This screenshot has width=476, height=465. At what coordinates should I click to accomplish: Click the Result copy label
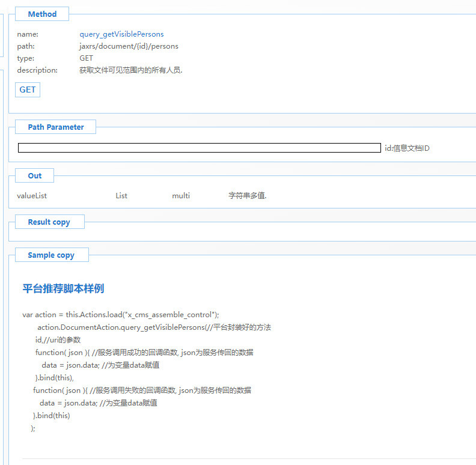coord(49,222)
